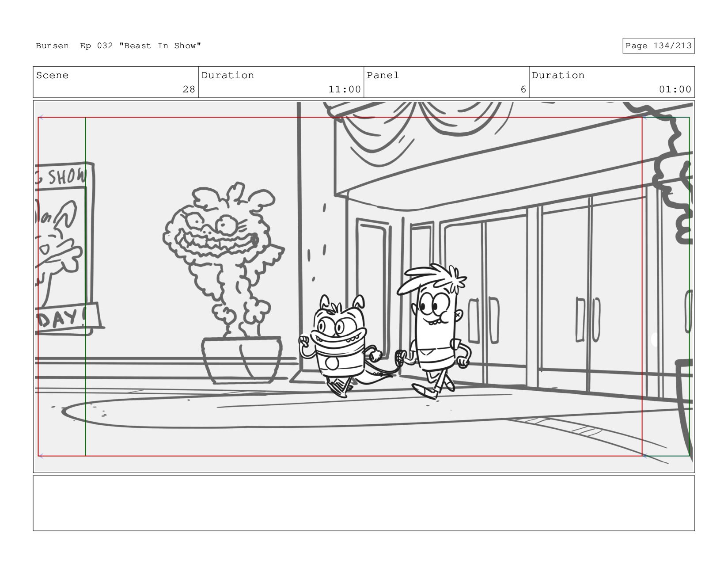
Task: Click the scene number '28'
Action: [189, 90]
